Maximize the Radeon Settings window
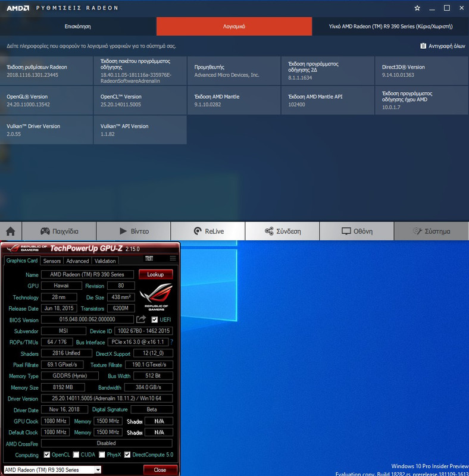This screenshot has height=476, width=469. (x=447, y=8)
